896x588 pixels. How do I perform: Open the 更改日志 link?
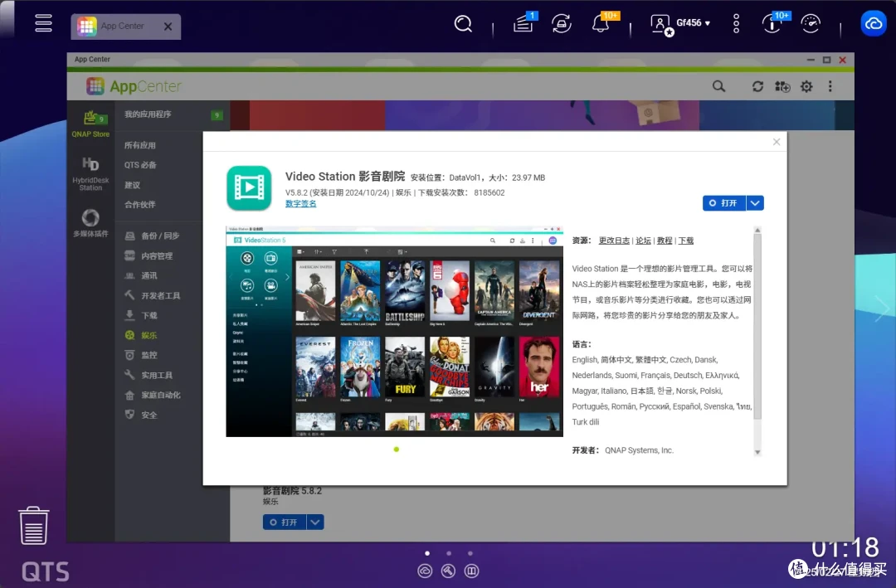pyautogui.click(x=614, y=241)
